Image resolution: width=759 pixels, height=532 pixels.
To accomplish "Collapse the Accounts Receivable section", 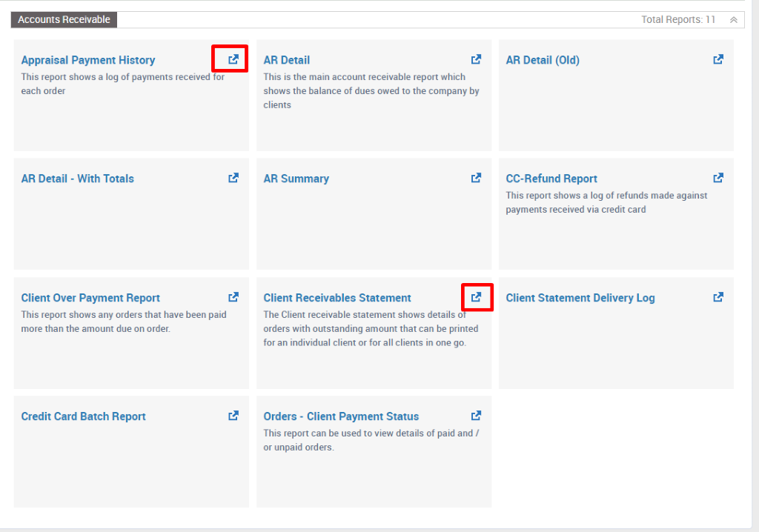I will (x=732, y=19).
